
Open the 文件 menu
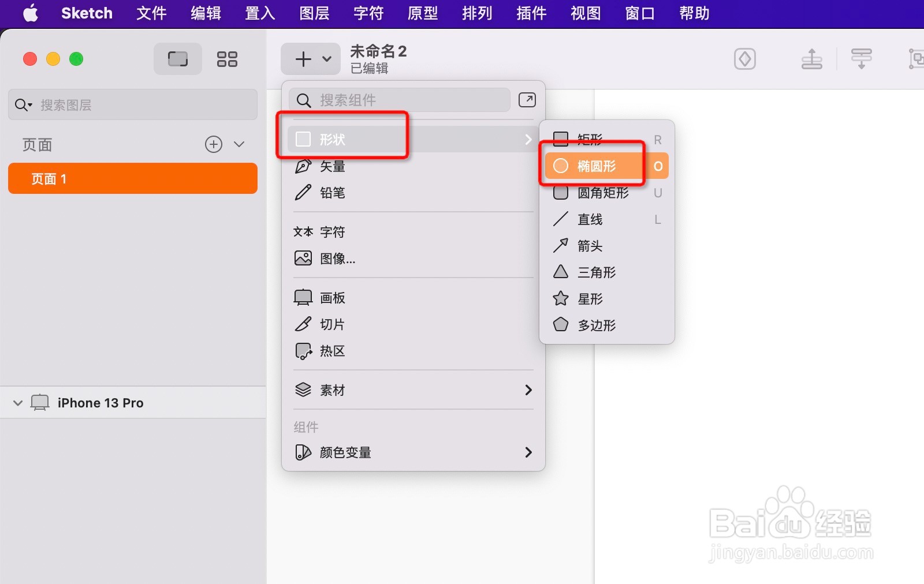151,13
